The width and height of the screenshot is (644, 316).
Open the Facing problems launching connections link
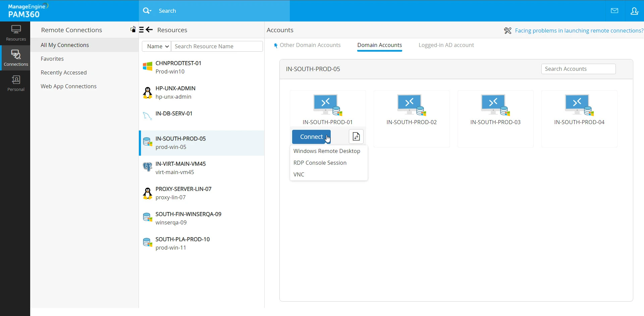tap(579, 31)
